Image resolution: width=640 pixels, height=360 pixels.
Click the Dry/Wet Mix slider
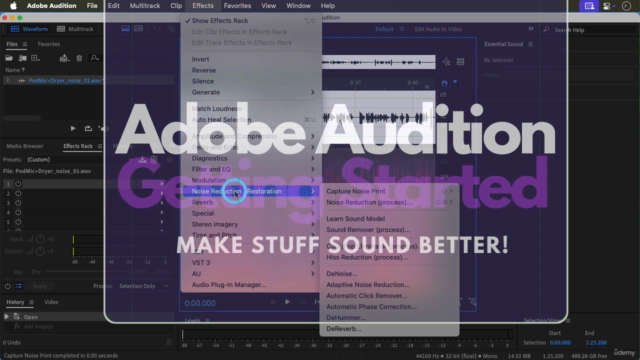coord(88,271)
